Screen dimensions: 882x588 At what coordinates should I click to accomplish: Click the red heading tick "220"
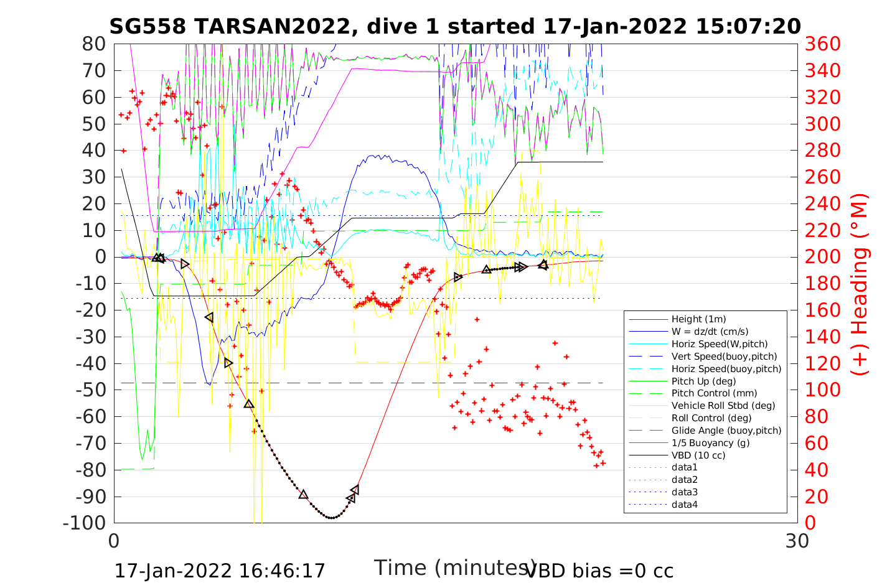(823, 230)
